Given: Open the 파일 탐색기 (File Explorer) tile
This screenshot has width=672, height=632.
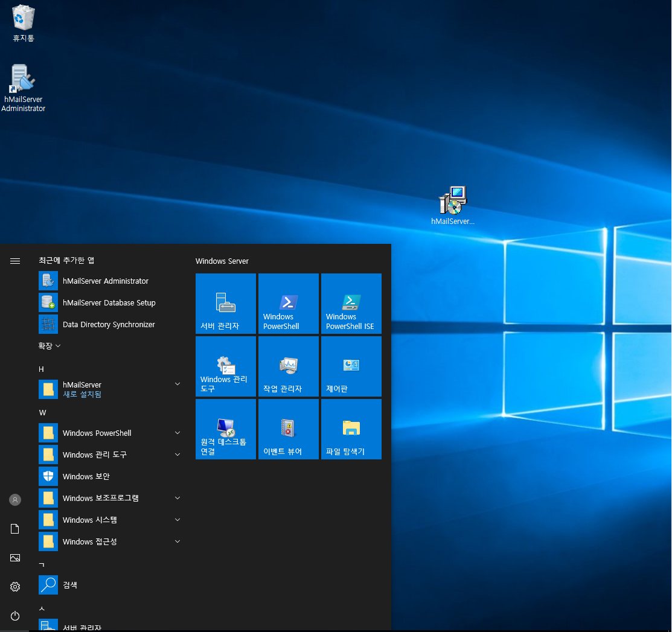Looking at the screenshot, I should click(351, 429).
